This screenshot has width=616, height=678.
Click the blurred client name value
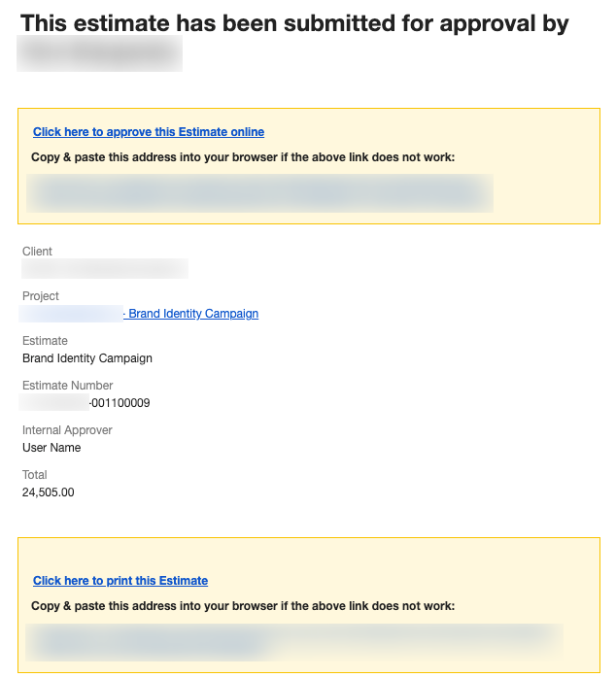pyautogui.click(x=105, y=268)
